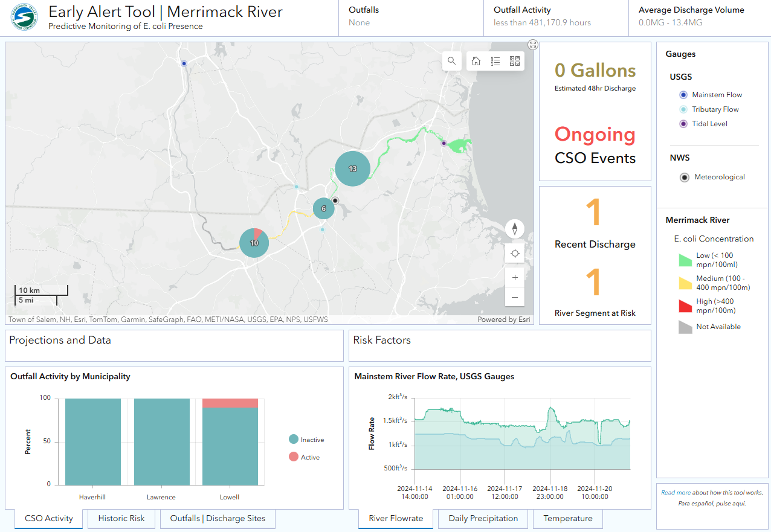The height and width of the screenshot is (532, 771).
Task: Toggle Active series in chart legend
Action: point(304,457)
